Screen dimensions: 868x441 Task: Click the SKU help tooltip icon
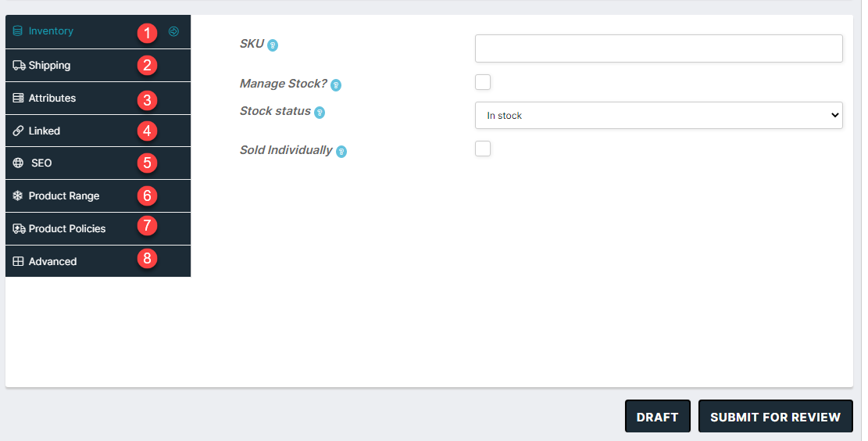tap(273, 45)
